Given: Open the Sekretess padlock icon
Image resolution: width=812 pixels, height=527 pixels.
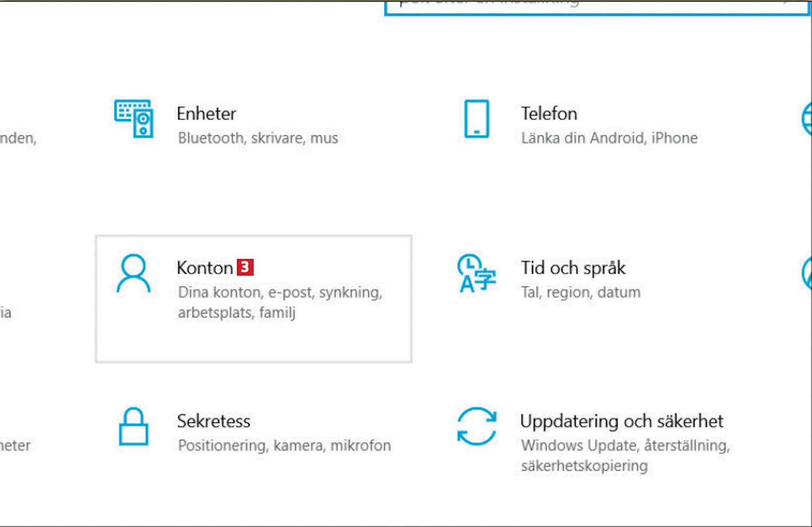Looking at the screenshot, I should pyautogui.click(x=133, y=427).
